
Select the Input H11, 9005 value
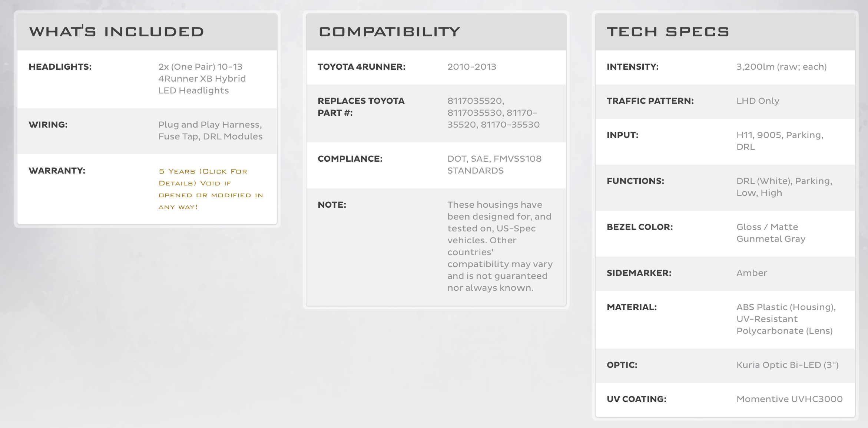pyautogui.click(x=780, y=141)
